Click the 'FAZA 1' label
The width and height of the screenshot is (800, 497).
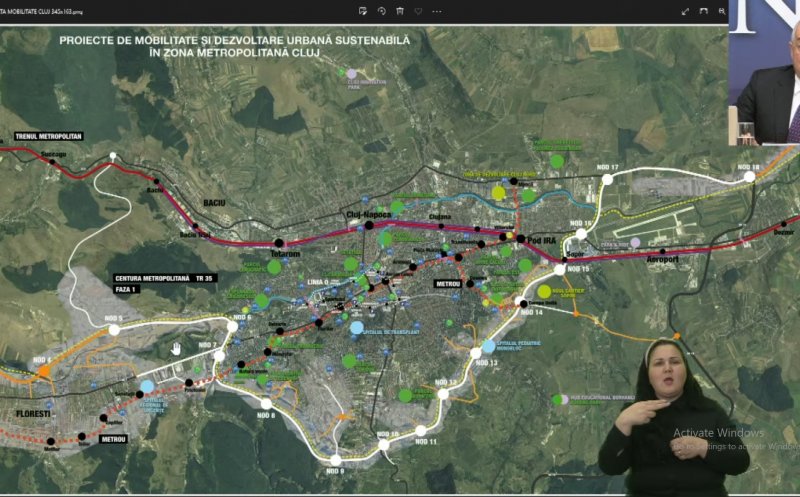(x=126, y=289)
